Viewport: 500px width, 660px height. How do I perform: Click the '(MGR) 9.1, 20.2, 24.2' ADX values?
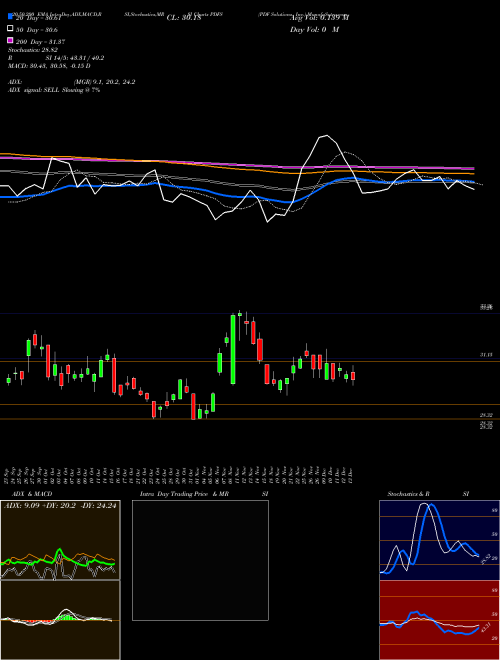pyautogui.click(x=104, y=82)
